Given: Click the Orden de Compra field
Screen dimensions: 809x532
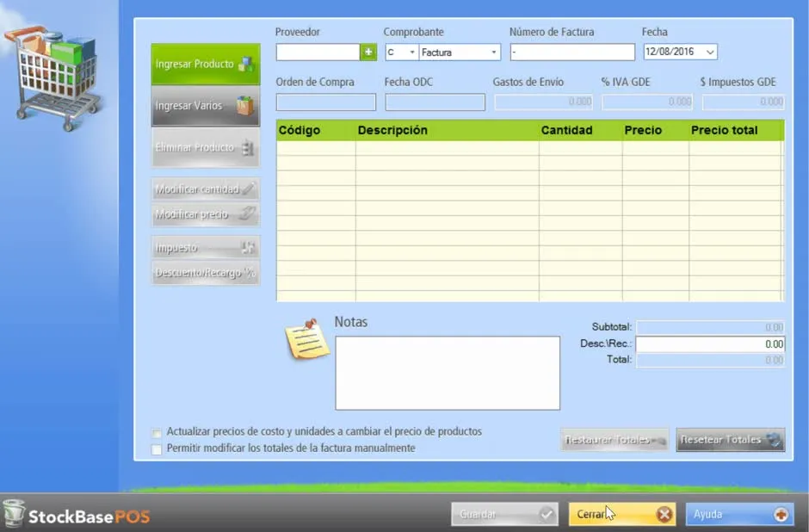Looking at the screenshot, I should click(326, 102).
